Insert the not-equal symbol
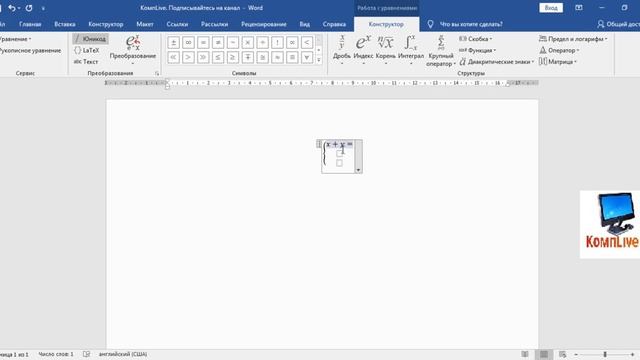 click(x=218, y=42)
